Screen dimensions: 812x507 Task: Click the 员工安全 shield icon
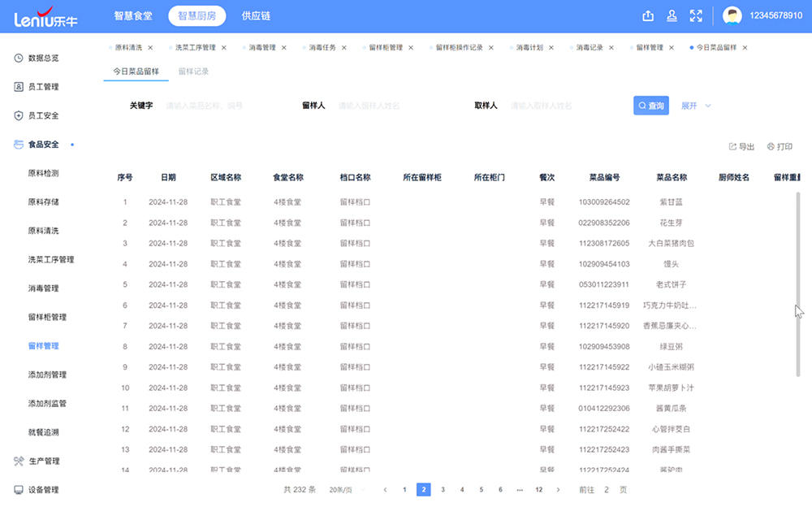point(19,115)
